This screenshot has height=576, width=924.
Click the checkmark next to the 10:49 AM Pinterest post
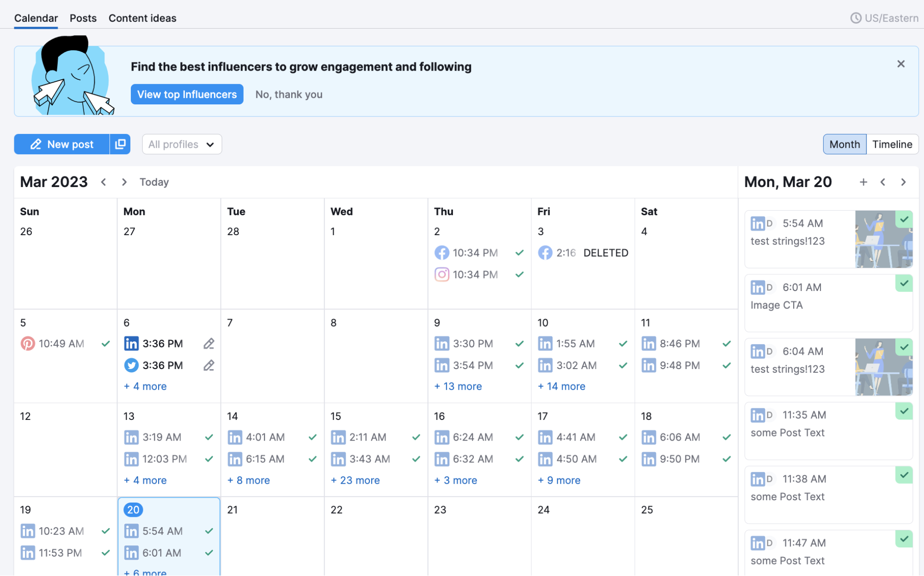105,343
